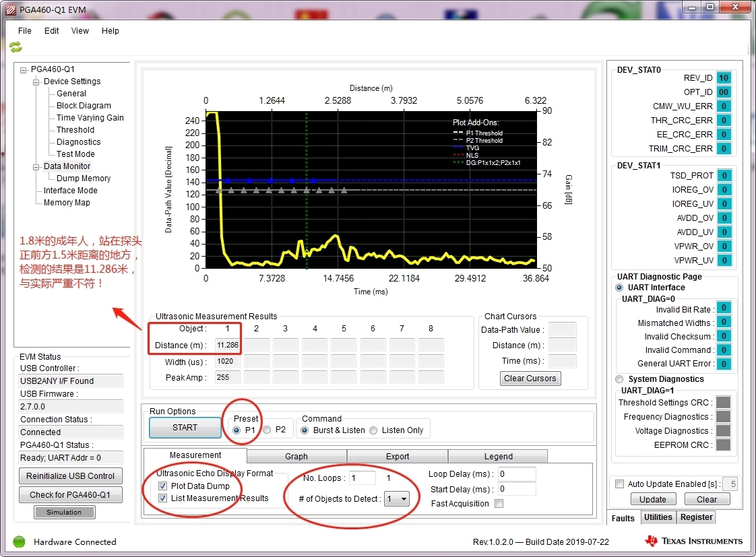The height and width of the screenshot is (557, 756).
Task: Click the Clear Cursors button
Action: (530, 379)
